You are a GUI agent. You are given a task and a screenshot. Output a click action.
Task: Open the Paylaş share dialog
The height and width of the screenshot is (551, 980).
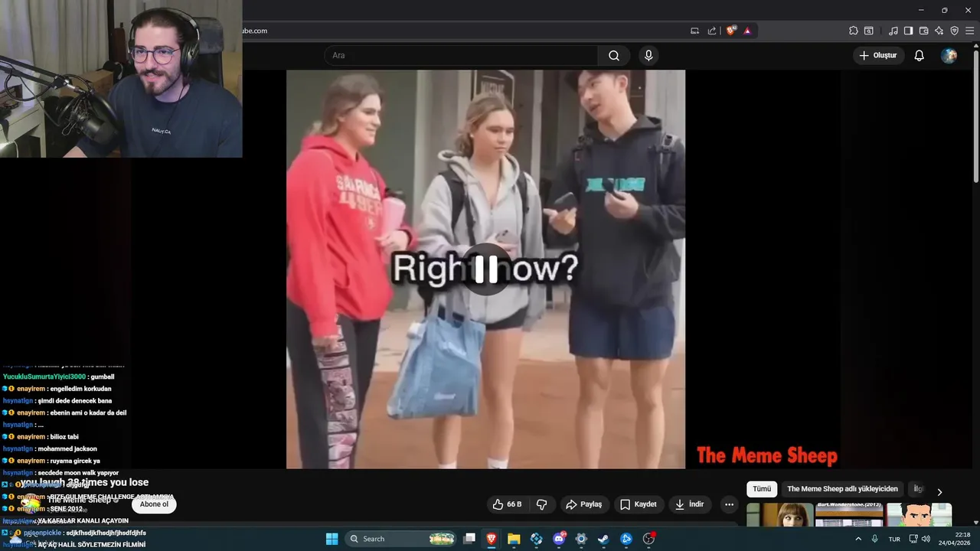pos(584,504)
